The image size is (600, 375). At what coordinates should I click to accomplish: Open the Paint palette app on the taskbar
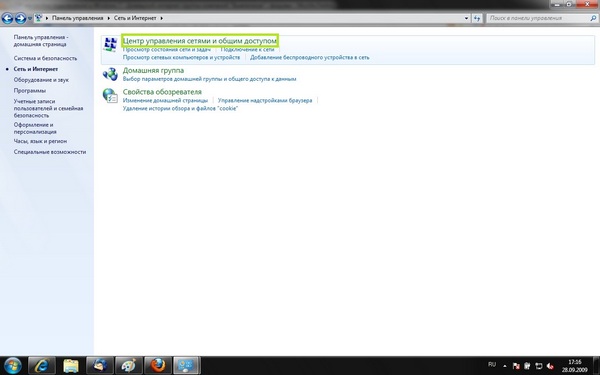(129, 366)
